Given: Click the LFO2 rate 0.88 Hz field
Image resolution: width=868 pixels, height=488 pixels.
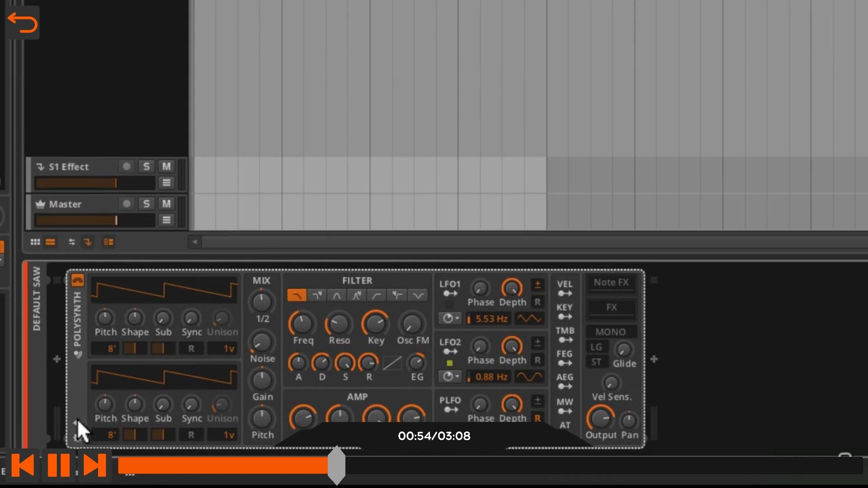Looking at the screenshot, I should click(x=489, y=376).
